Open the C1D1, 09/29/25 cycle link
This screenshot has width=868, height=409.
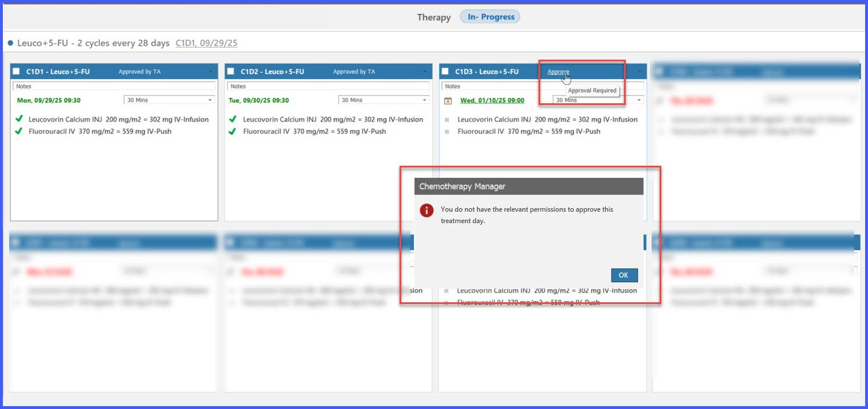click(x=207, y=43)
